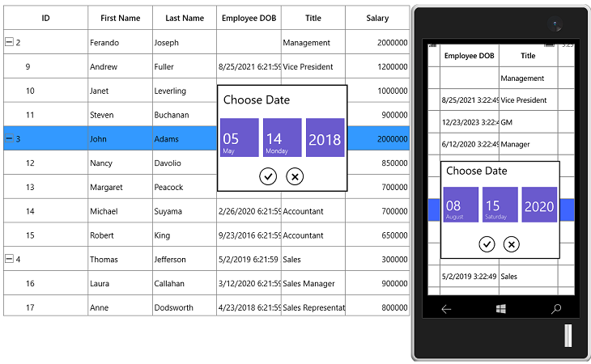
Task: Select day tile 14 Monday
Action: 283,138
